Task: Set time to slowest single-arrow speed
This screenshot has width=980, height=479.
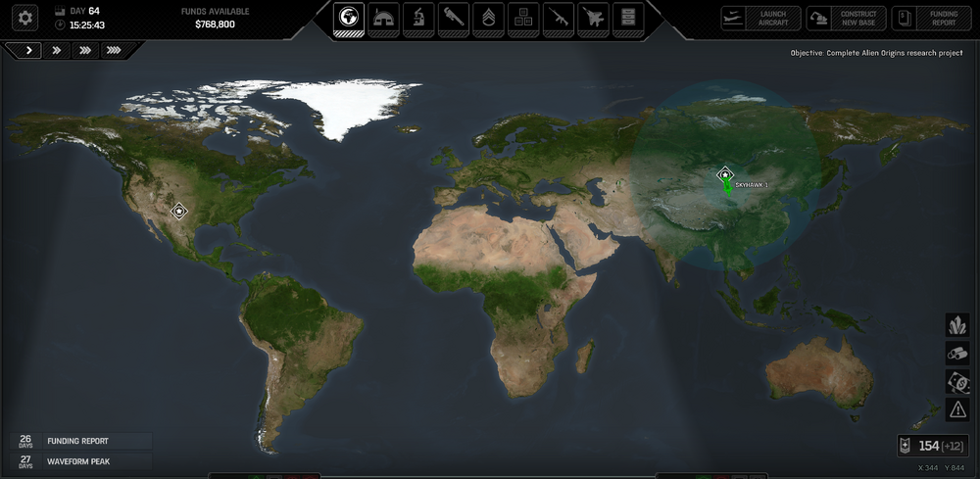Action: 29,50
